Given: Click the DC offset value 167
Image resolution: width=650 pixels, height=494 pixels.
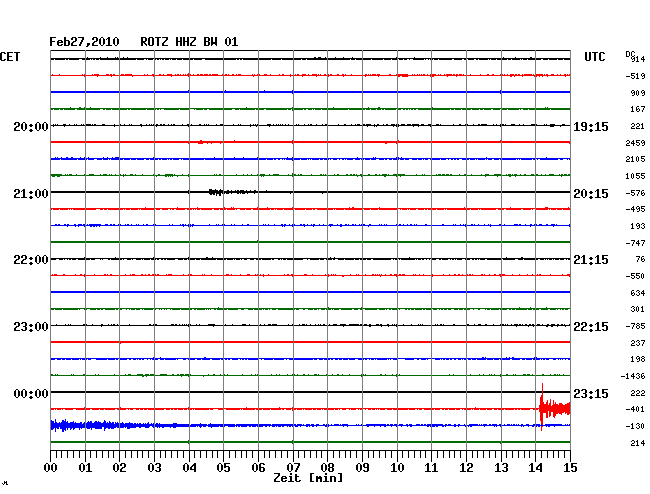Looking at the screenshot, I should pos(638,109).
